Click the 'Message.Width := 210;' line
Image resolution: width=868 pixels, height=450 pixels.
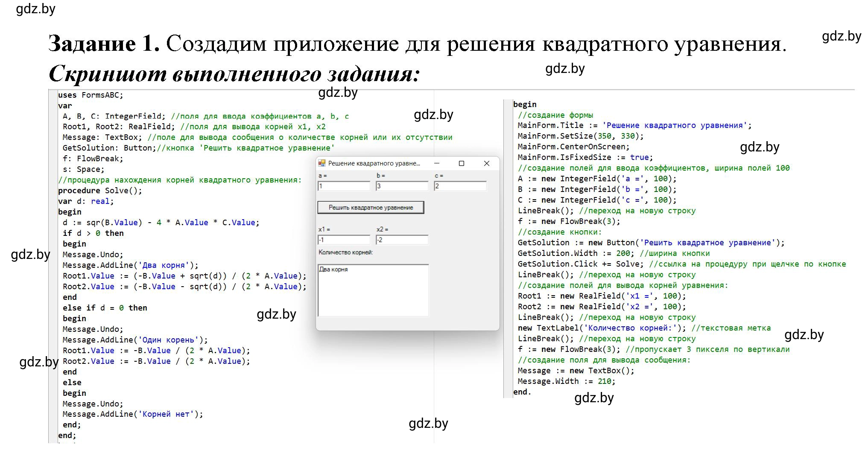click(x=567, y=381)
